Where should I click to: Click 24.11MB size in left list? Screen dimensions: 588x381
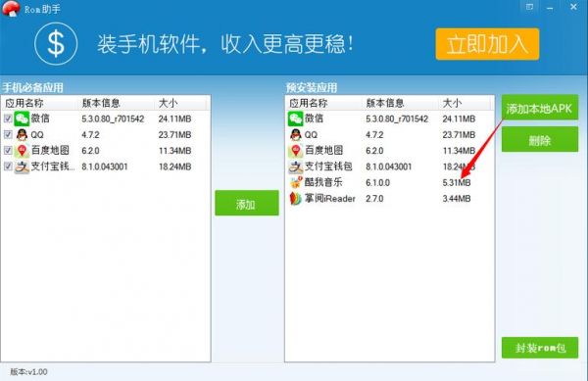(174, 119)
